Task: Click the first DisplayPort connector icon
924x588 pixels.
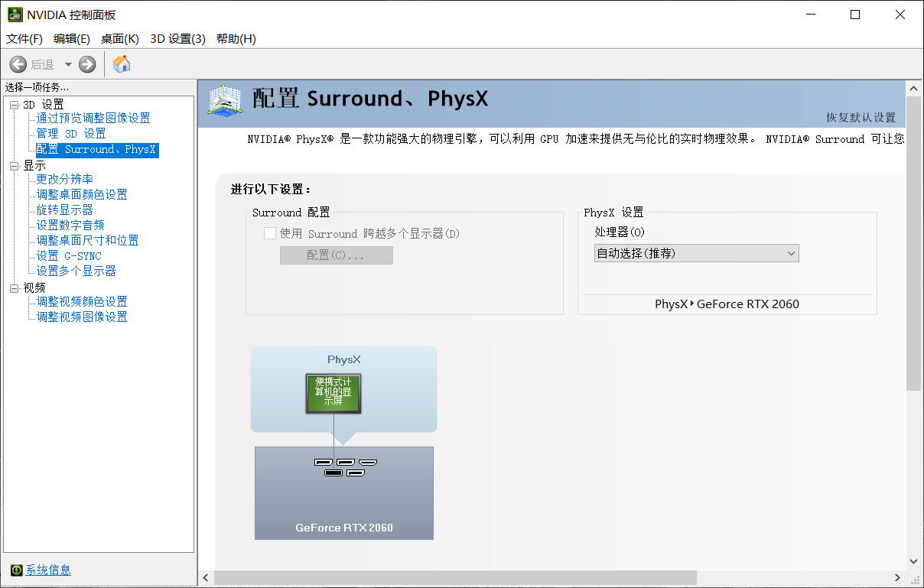Action: coord(323,462)
